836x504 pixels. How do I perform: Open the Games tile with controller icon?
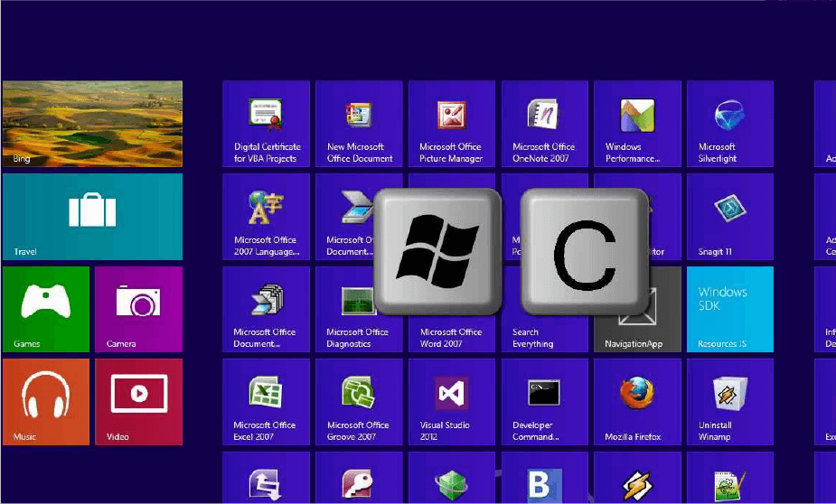tap(46, 308)
